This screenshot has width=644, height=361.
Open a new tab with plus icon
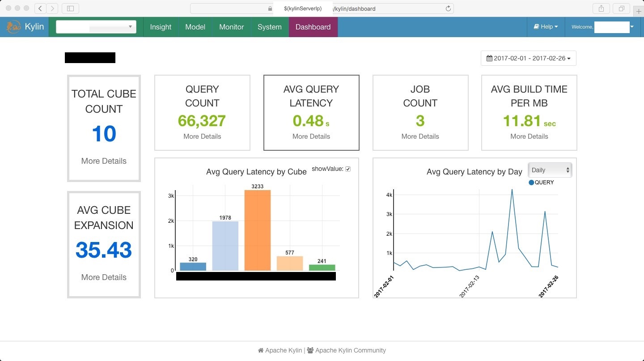639,11
